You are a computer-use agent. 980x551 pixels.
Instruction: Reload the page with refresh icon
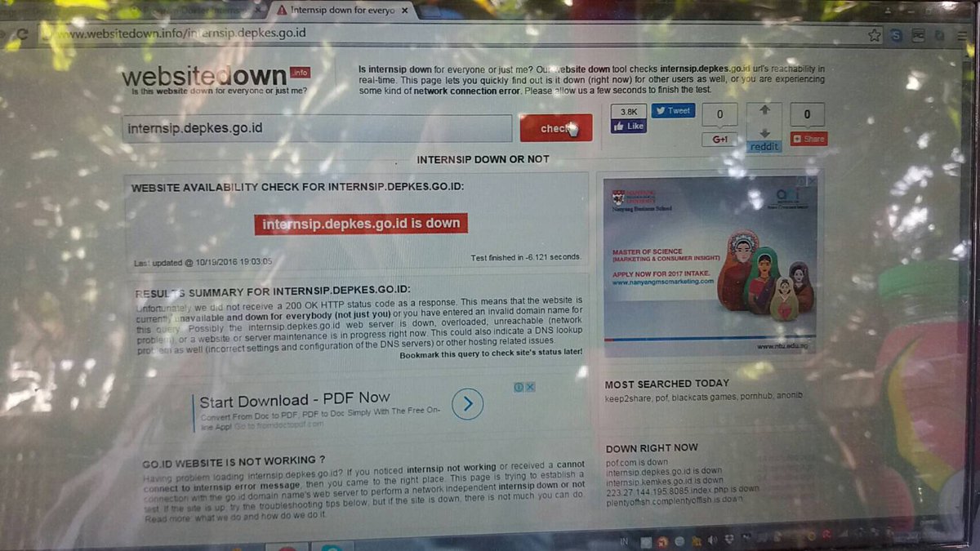[x=23, y=35]
